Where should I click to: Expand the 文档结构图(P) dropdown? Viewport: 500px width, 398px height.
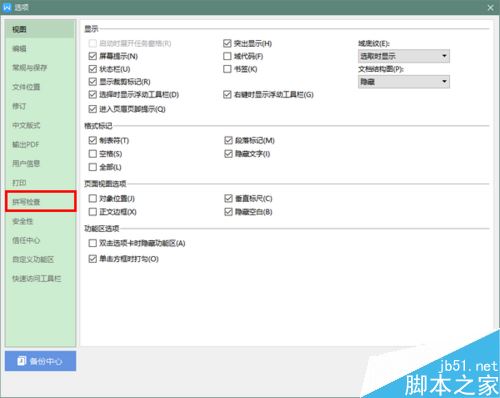click(x=404, y=82)
